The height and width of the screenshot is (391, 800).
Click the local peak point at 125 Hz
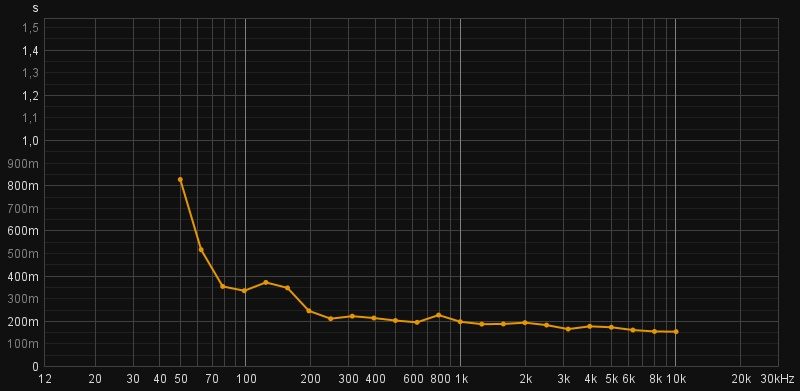coord(266,282)
